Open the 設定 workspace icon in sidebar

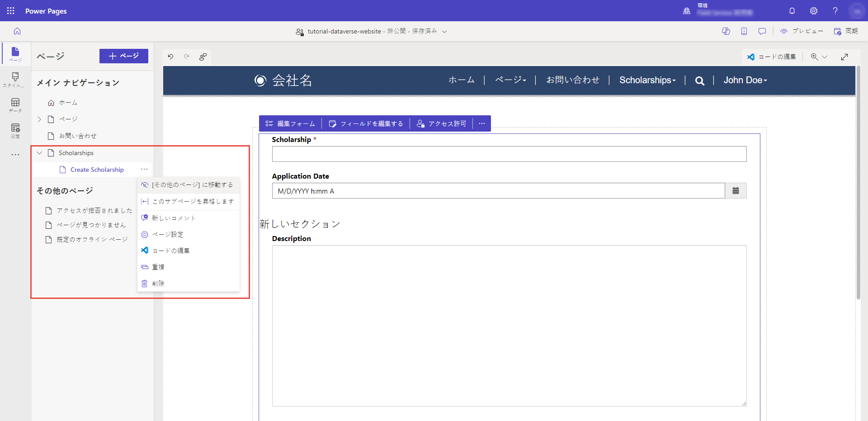tap(15, 130)
